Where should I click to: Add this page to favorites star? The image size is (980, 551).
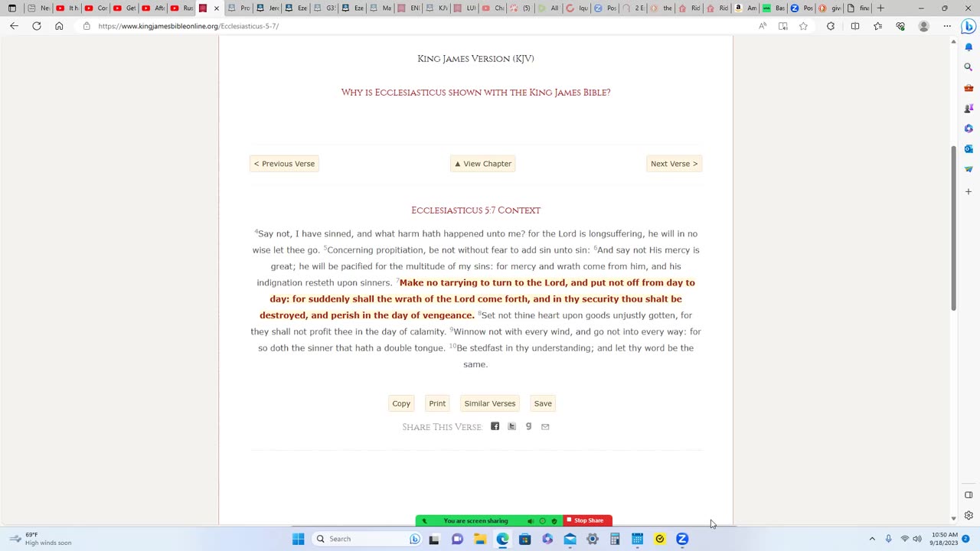[x=803, y=26]
